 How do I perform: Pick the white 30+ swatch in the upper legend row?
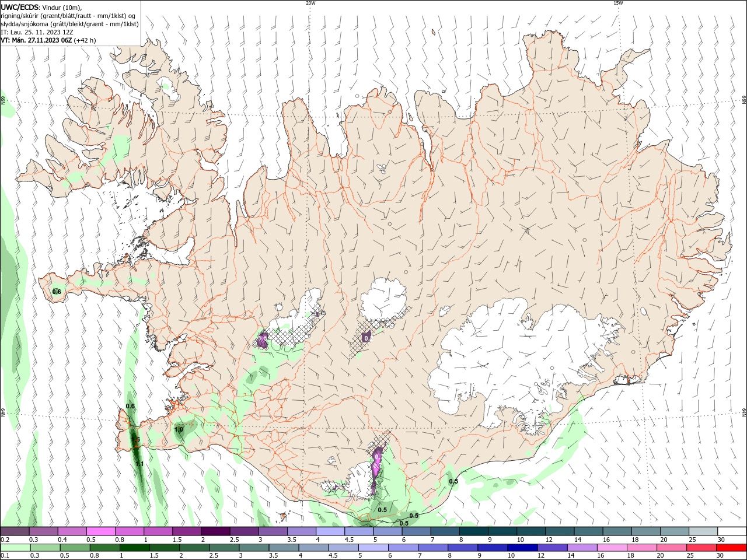731,531
